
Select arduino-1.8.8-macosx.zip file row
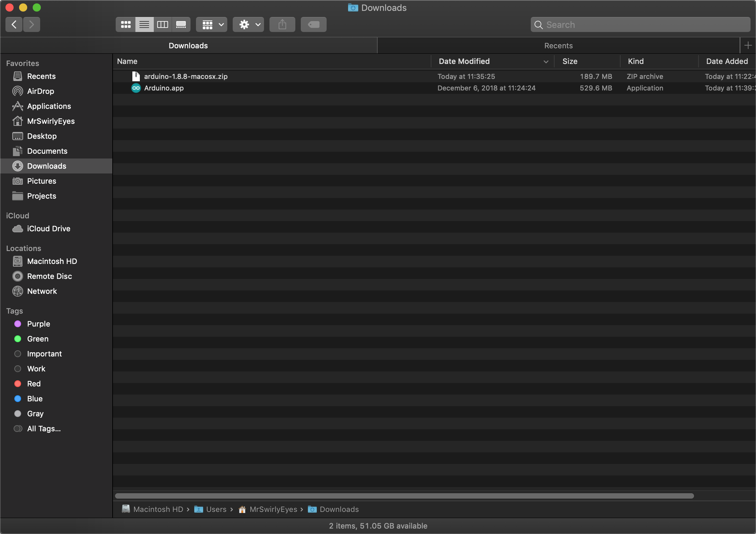click(186, 77)
